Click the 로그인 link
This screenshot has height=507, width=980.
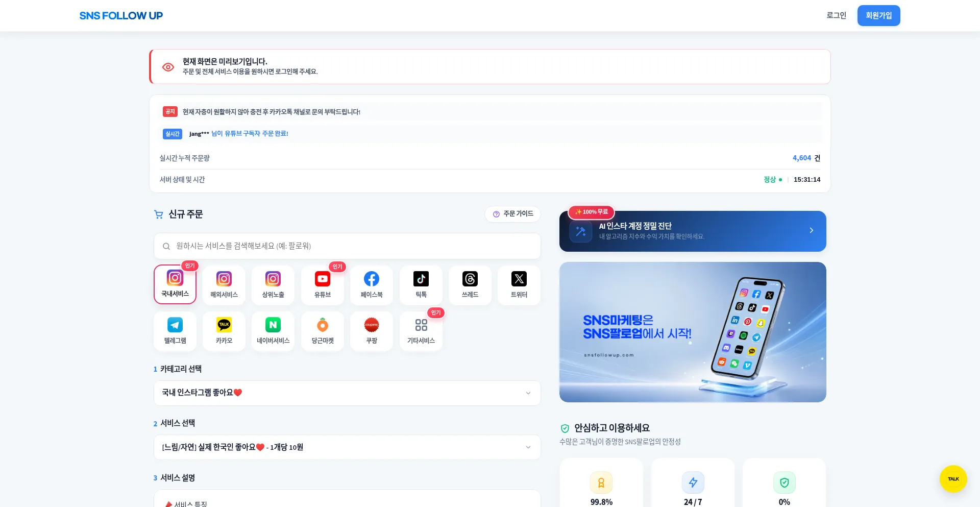point(836,15)
